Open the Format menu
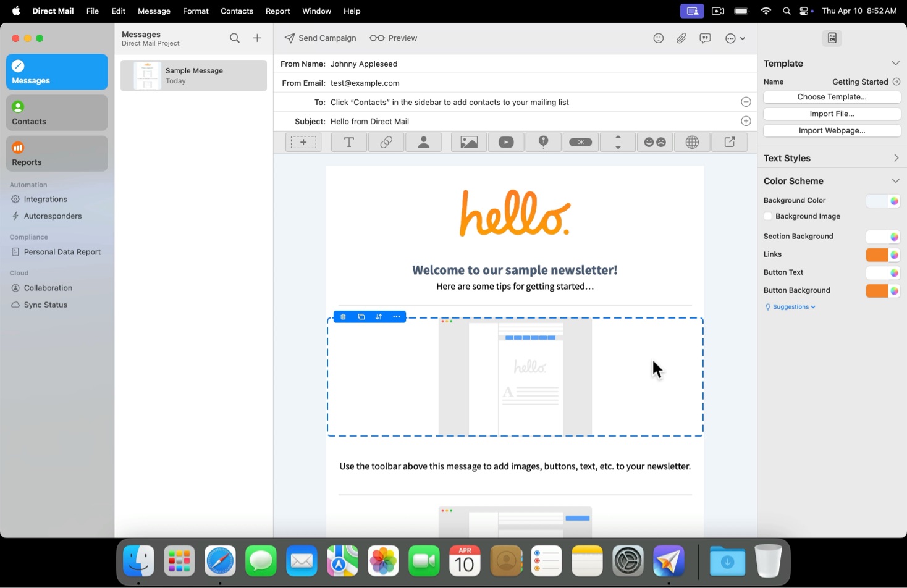907x588 pixels. tap(195, 11)
